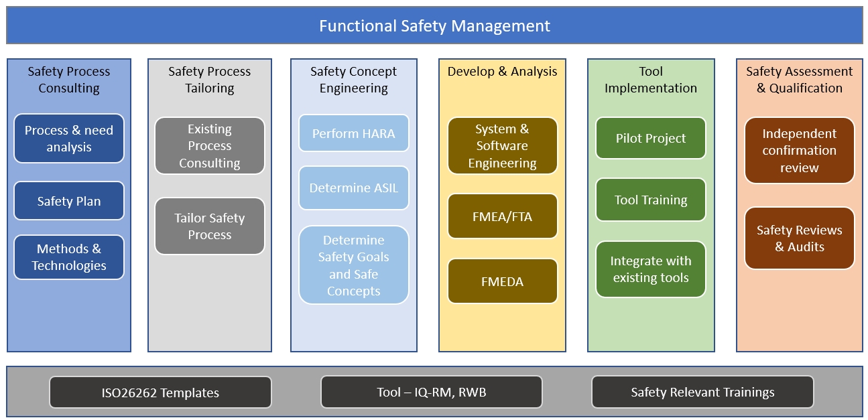Click the Functional Safety Management header banner

(434, 26)
